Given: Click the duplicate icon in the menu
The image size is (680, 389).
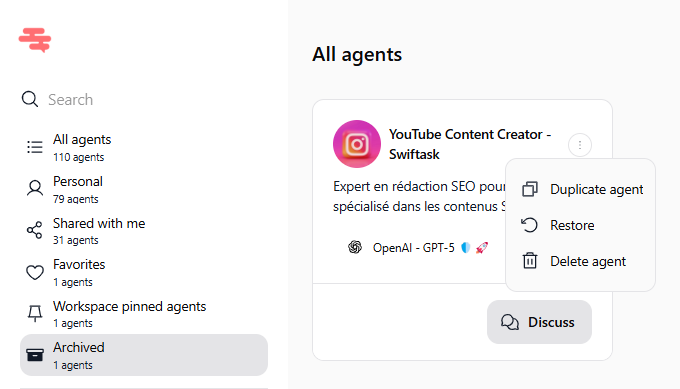Looking at the screenshot, I should click(530, 189).
